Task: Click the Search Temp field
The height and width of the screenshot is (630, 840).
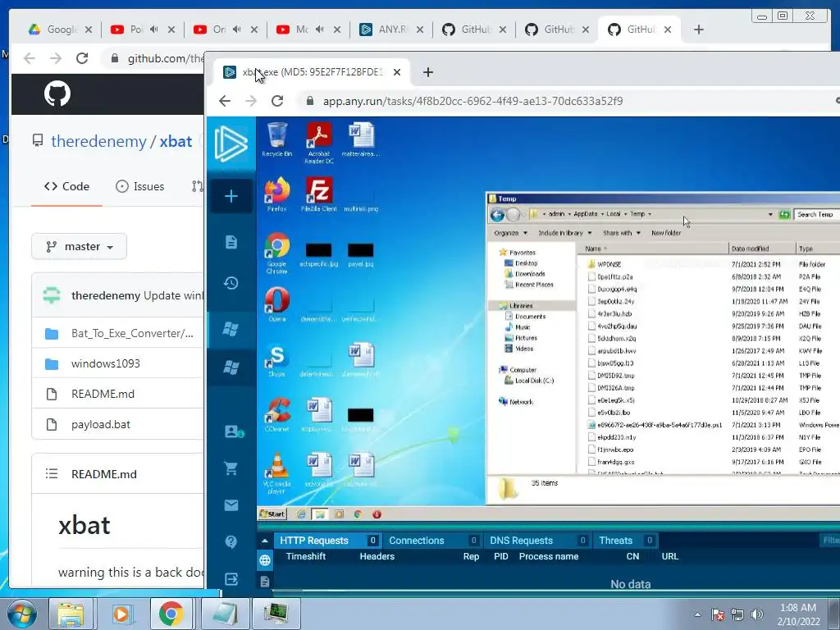Action: point(816,214)
